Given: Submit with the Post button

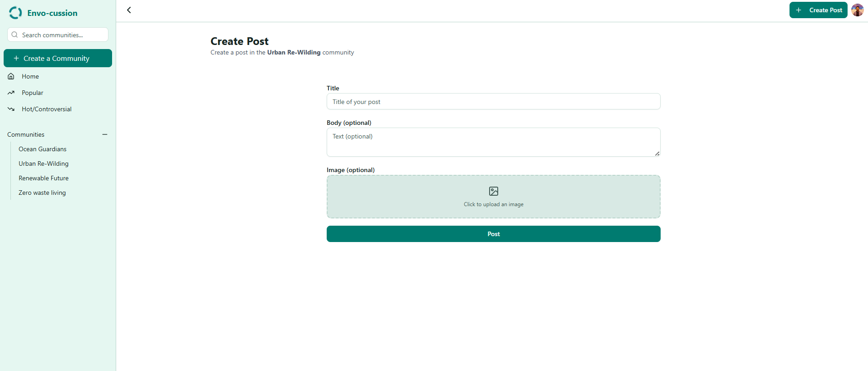Looking at the screenshot, I should click(493, 234).
